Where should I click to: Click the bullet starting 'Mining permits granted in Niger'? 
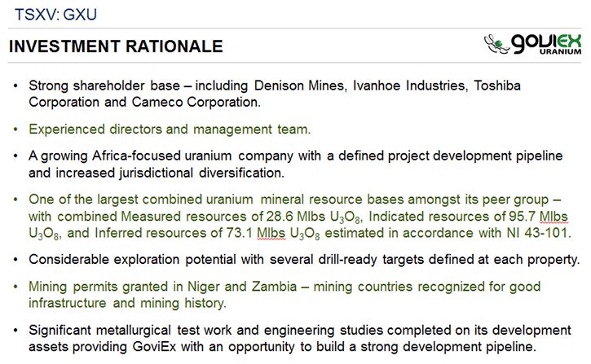284,295
